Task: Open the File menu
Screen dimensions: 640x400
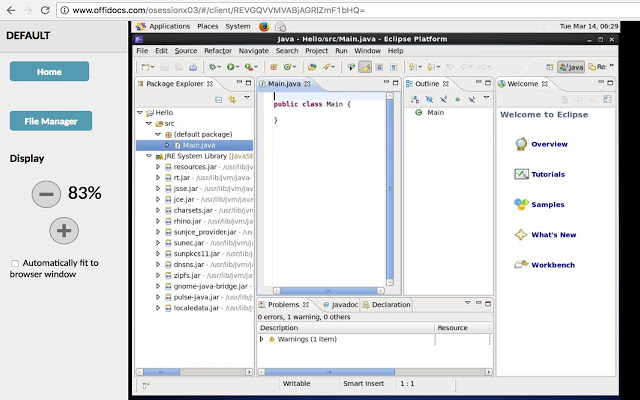Action: pyautogui.click(x=142, y=51)
